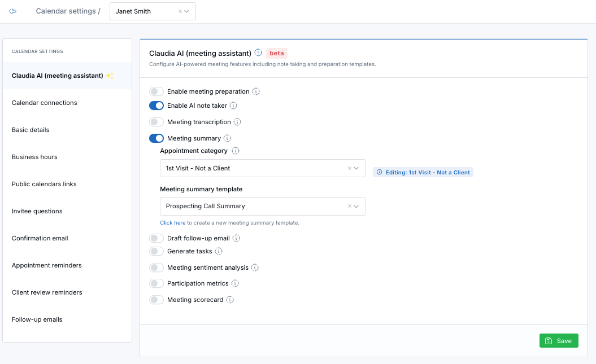Open the Enable AI note taker tooltip icon
The image size is (596, 364).
click(x=234, y=106)
